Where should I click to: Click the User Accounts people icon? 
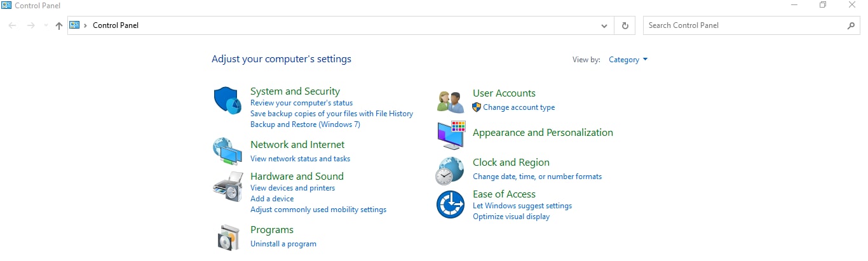pos(451,100)
